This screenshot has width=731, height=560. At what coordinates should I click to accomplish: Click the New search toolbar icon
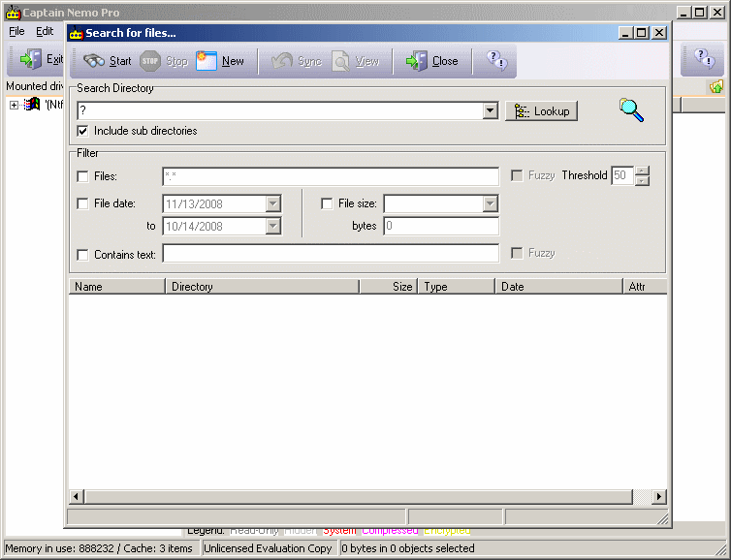point(207,61)
